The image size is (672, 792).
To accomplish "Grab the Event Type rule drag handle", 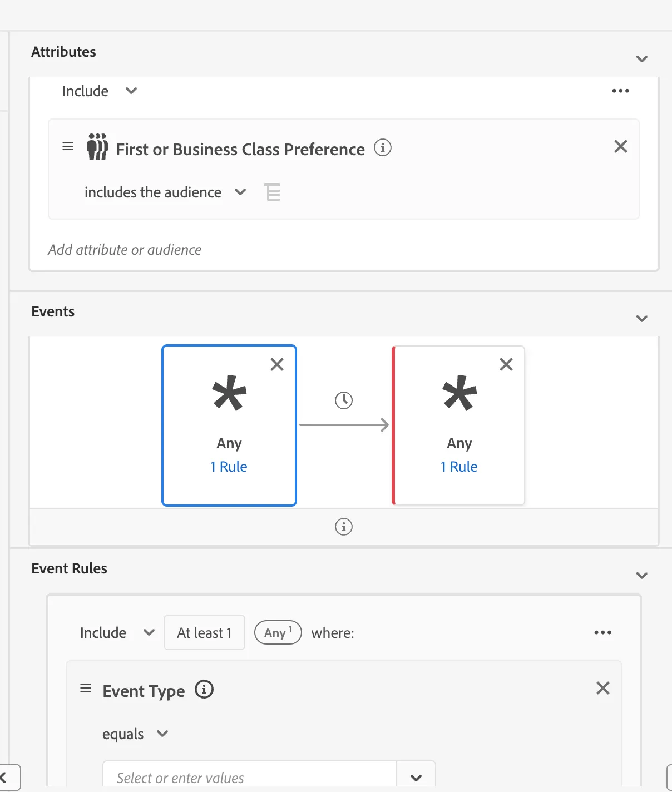I will [x=86, y=689].
